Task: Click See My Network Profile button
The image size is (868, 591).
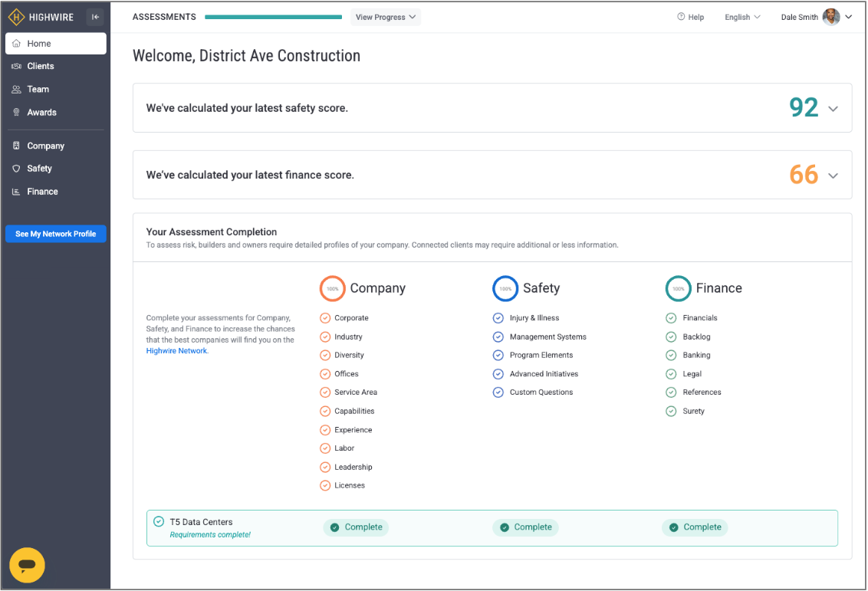Action: point(56,234)
